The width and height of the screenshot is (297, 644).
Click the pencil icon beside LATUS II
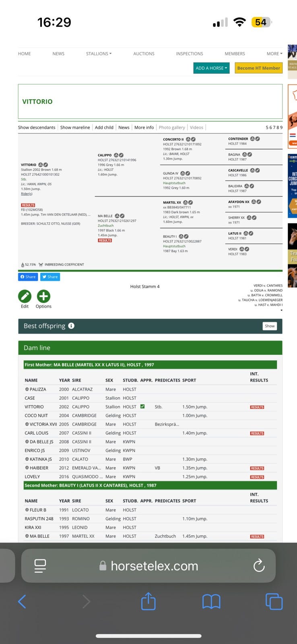[x=251, y=233]
